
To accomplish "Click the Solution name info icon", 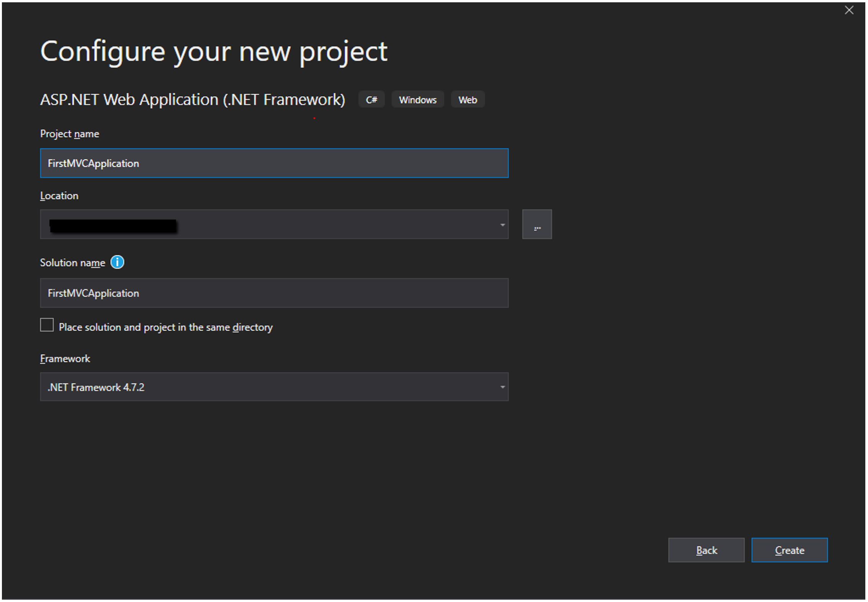I will click(x=117, y=262).
